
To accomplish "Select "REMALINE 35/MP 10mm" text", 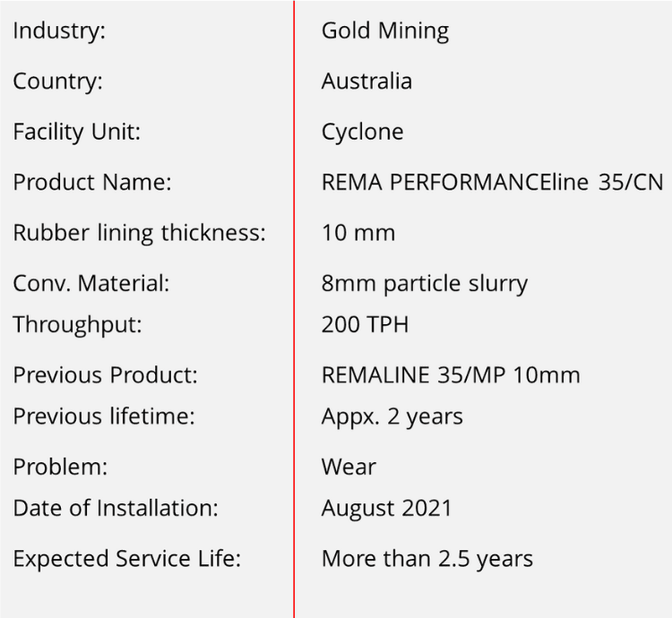I will tap(451, 374).
